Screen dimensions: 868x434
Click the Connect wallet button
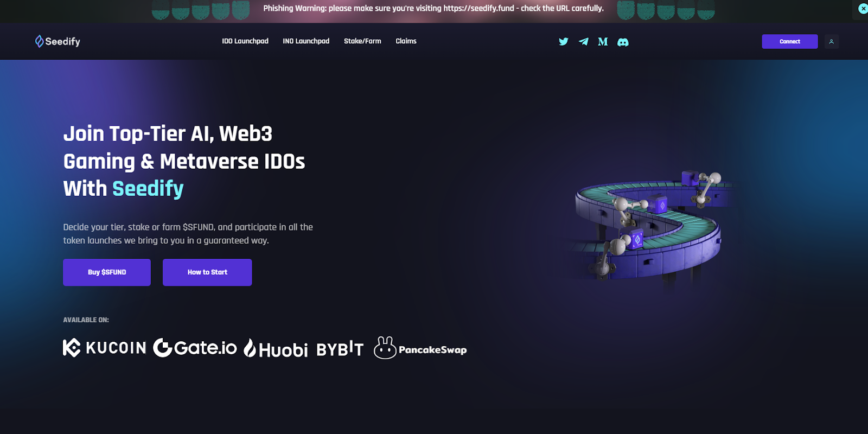(x=790, y=42)
